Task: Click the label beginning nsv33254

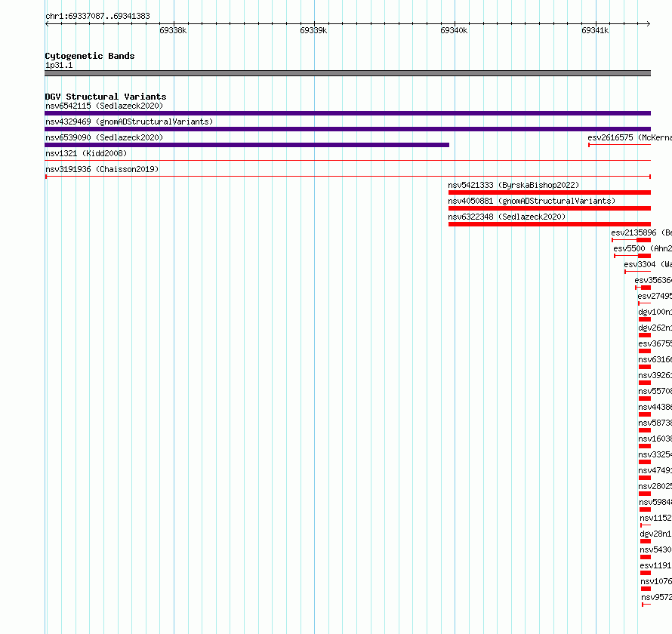Action: pos(655,454)
